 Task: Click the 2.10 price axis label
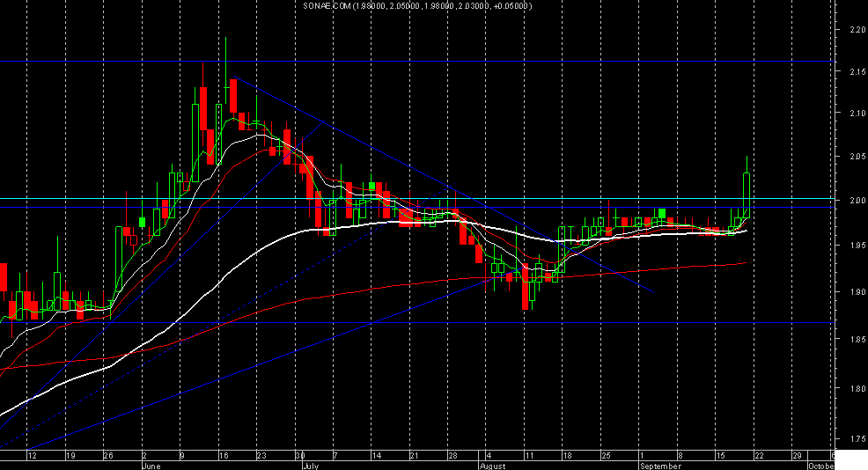(857, 113)
